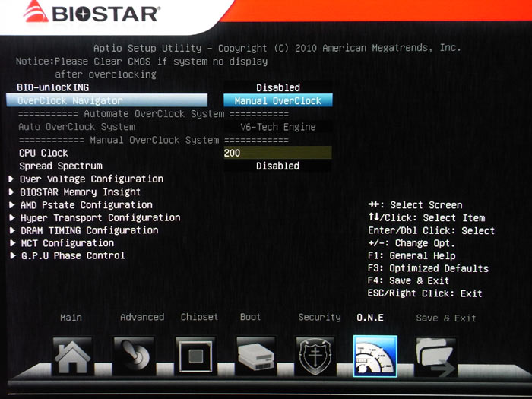The width and height of the screenshot is (532, 399).
Task: Expand the Hyper Transport Configuration arrow
Action: [x=12, y=218]
